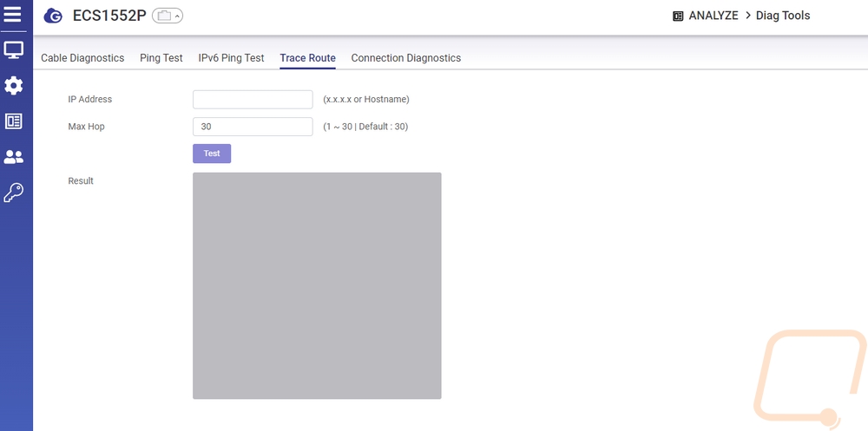Go to the Connection Diagnostics tab
The height and width of the screenshot is (431, 868).
pyautogui.click(x=405, y=58)
